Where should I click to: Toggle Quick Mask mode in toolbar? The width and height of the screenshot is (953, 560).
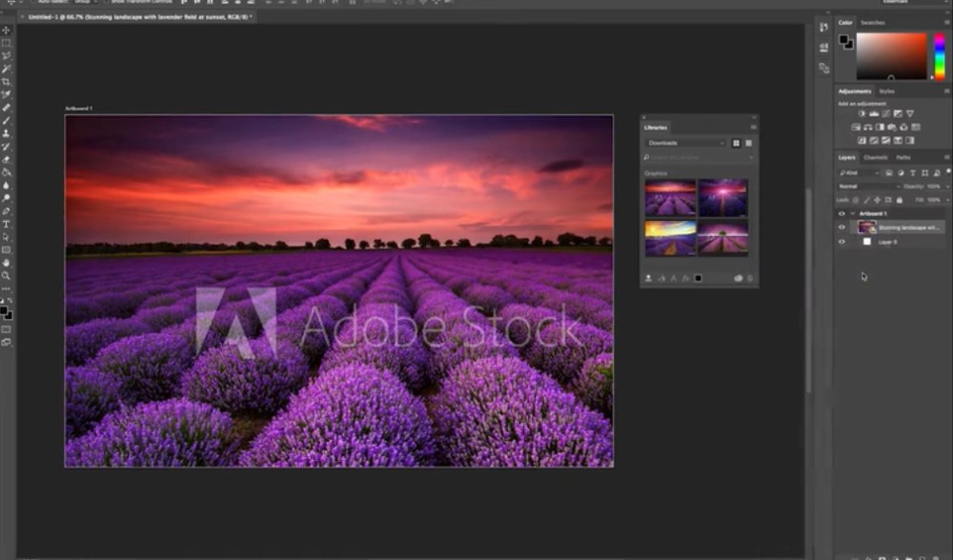[x=6, y=330]
